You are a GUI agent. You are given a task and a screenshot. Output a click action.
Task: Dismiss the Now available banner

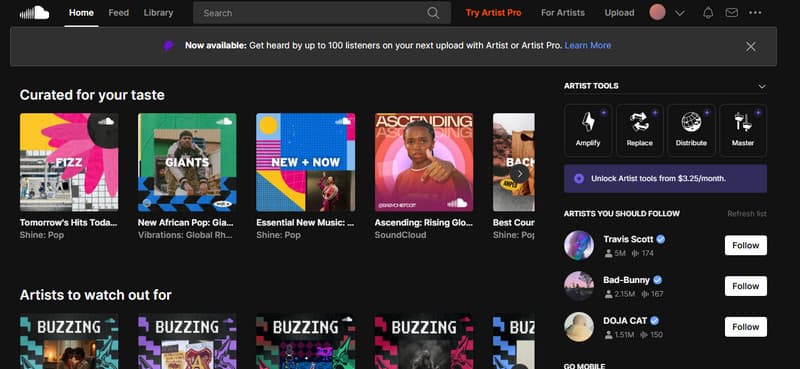[751, 46]
